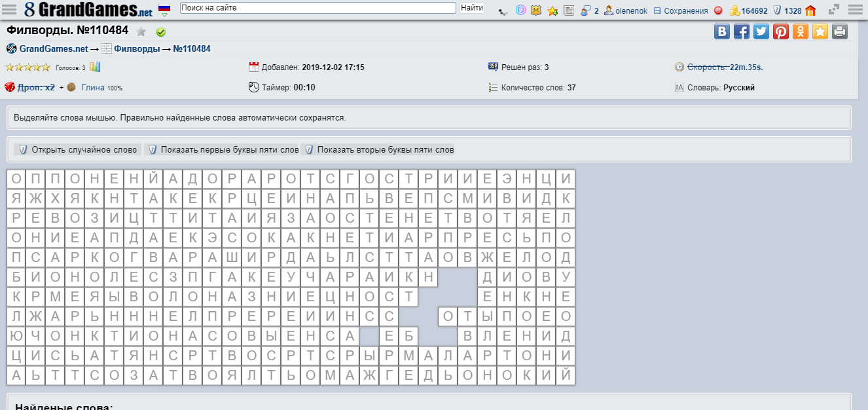This screenshot has width=868, height=410.
Task: Click the Найти search button
Action: 472,8
